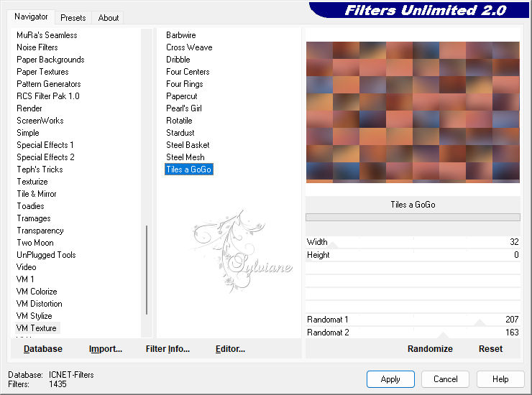Select Teph's Tricks category
This screenshot has width=532, height=395.
tap(40, 169)
